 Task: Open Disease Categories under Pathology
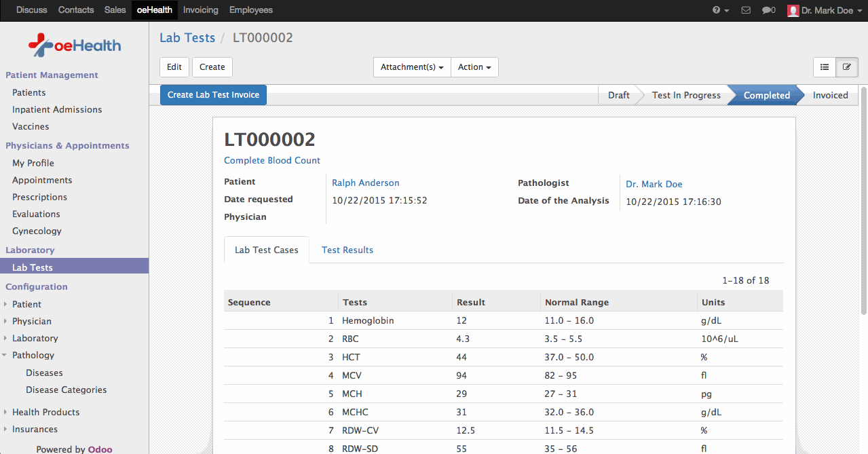[x=67, y=390]
